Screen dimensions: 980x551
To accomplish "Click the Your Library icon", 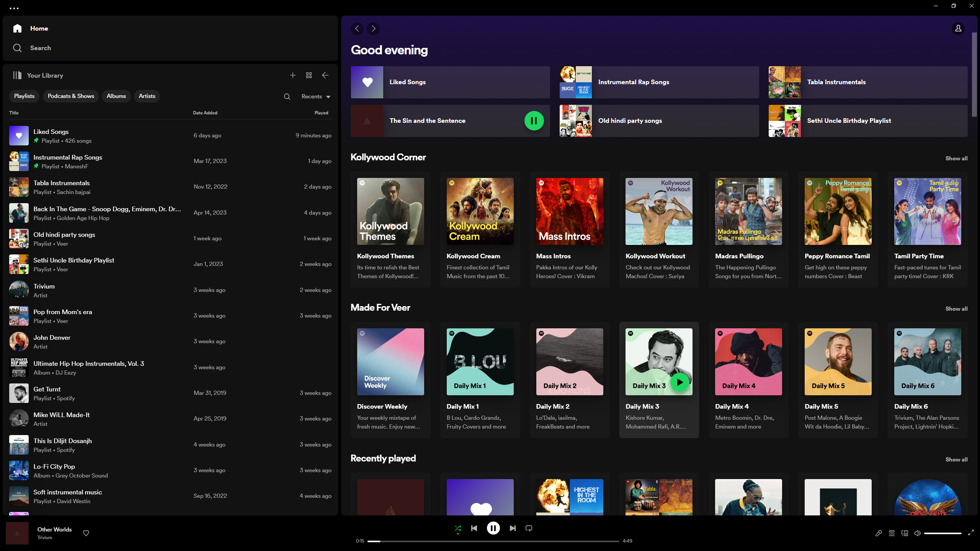I will click(17, 75).
